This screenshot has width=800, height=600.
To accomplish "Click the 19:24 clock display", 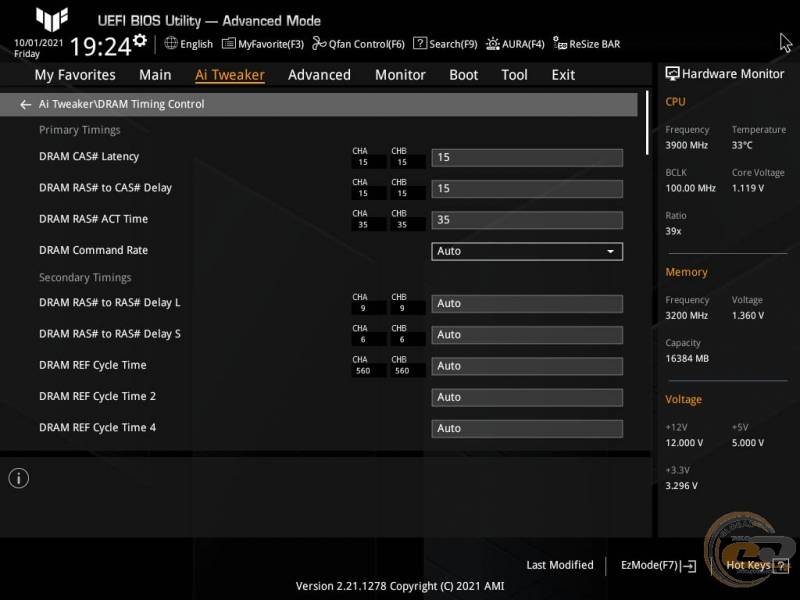I will (101, 47).
